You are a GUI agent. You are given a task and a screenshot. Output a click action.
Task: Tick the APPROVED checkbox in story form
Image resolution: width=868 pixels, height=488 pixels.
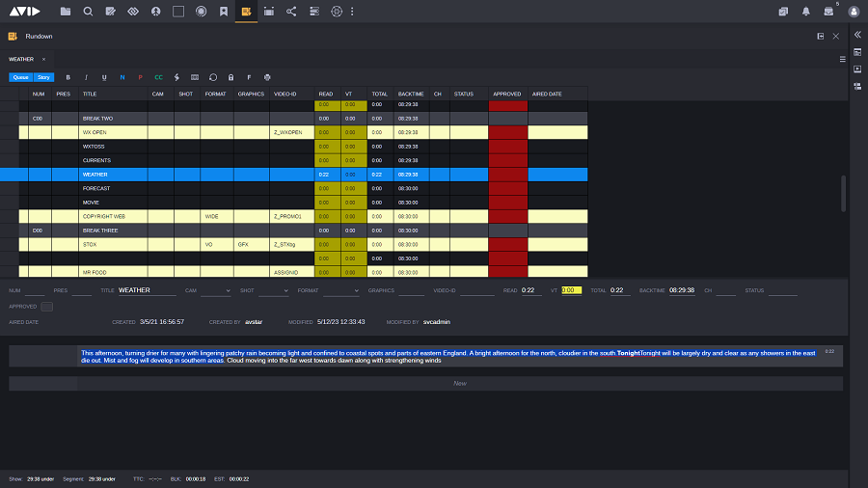[47, 307]
